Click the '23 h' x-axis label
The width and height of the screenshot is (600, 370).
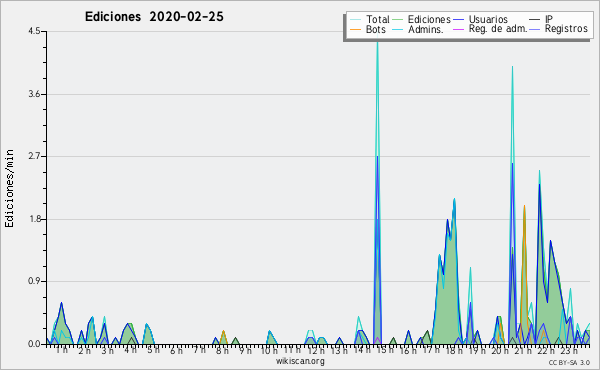tap(569, 350)
